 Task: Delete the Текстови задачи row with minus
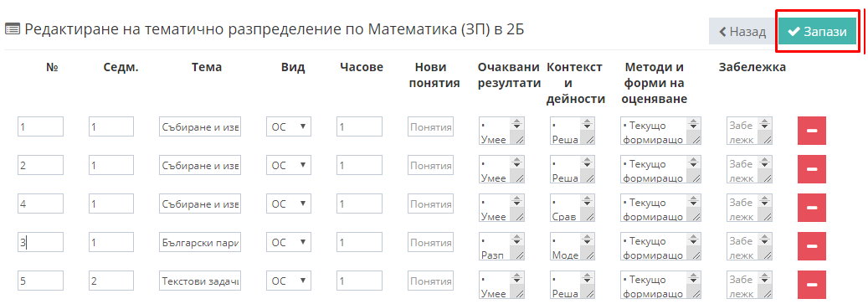(812, 285)
